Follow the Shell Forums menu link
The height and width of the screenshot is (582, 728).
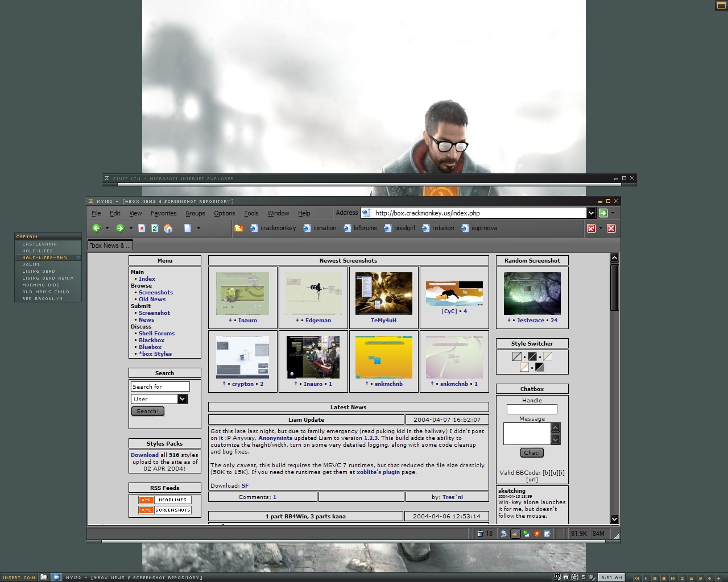click(x=156, y=334)
